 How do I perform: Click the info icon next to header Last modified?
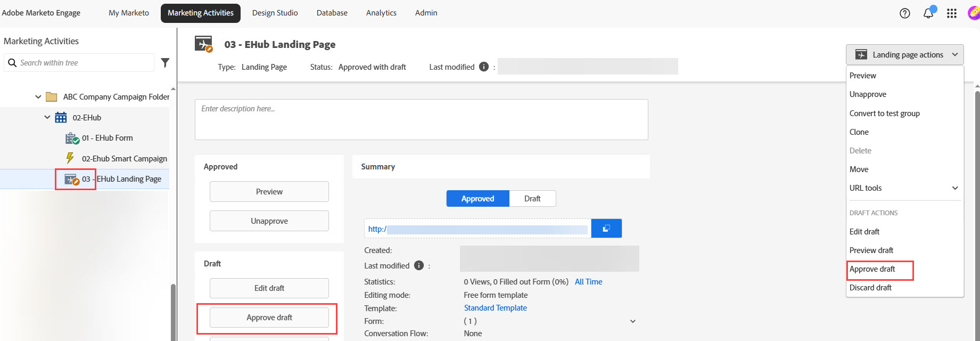coord(484,67)
